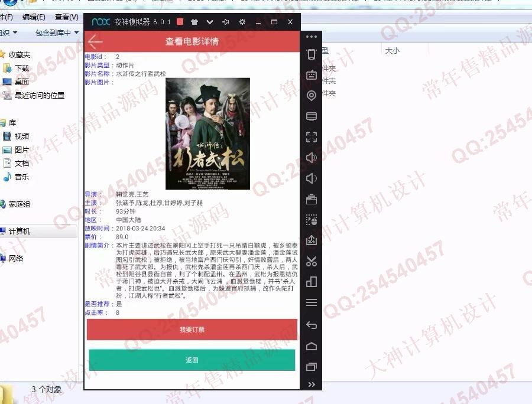Expand sidebar with double-chevron at bottom
This screenshot has width=532, height=404.
[x=311, y=385]
